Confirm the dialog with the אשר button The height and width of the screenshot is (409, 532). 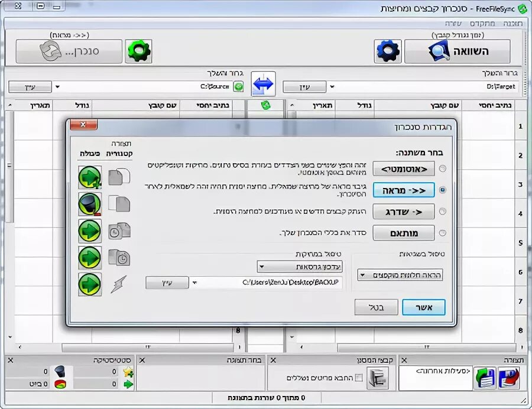(424, 307)
